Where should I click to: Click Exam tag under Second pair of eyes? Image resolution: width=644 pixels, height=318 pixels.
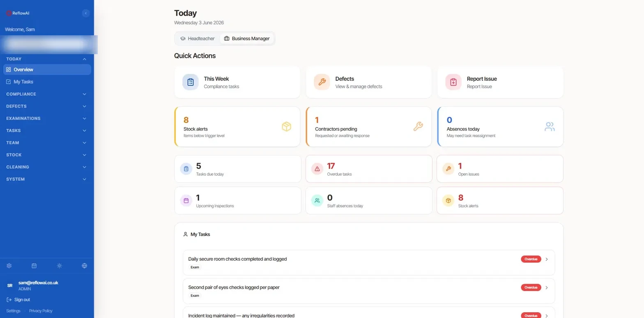tap(195, 295)
